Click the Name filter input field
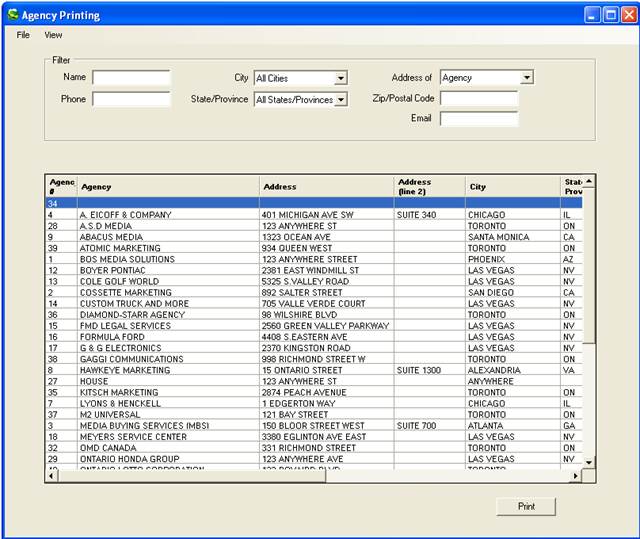The image size is (640, 539). point(131,78)
